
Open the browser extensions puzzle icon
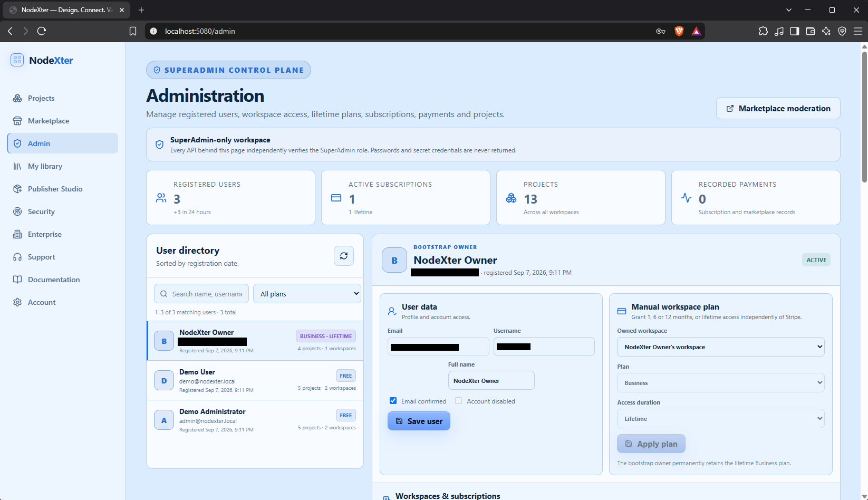click(763, 31)
